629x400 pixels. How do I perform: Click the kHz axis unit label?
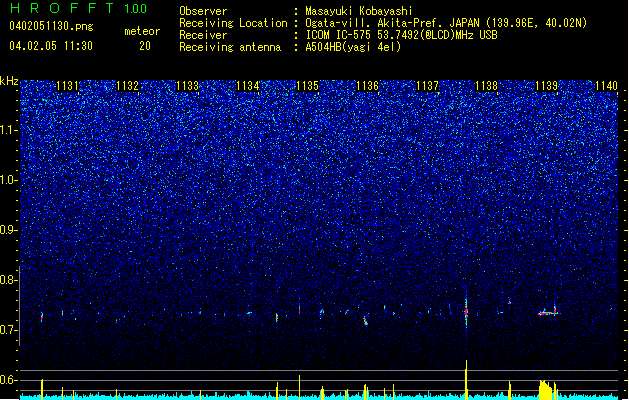click(x=9, y=81)
